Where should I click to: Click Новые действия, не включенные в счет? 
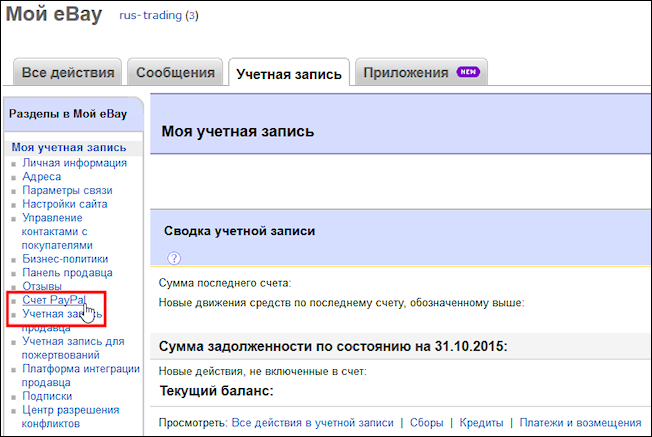point(262,371)
